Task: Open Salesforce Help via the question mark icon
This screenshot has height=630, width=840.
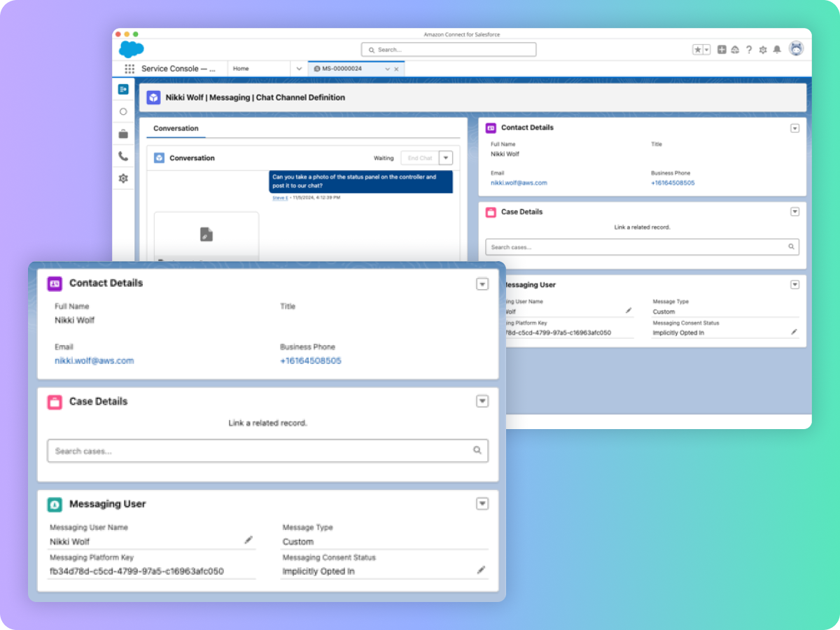Action: pos(749,49)
